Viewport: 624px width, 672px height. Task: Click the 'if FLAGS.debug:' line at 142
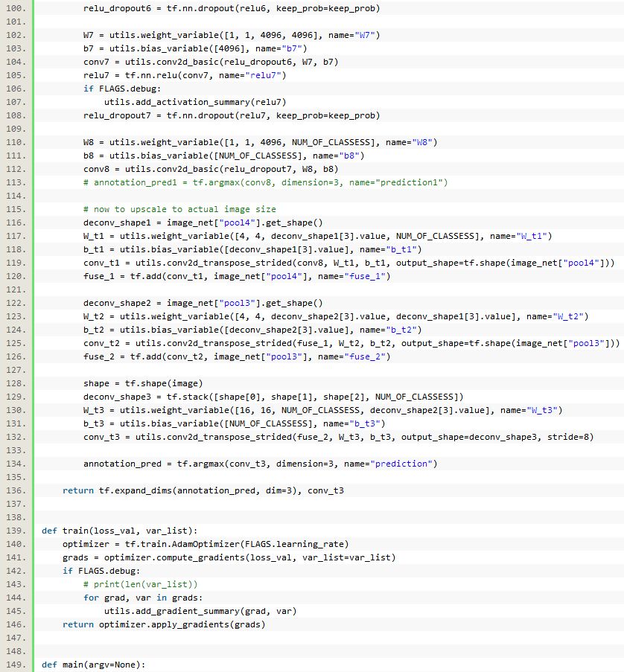tap(101, 571)
